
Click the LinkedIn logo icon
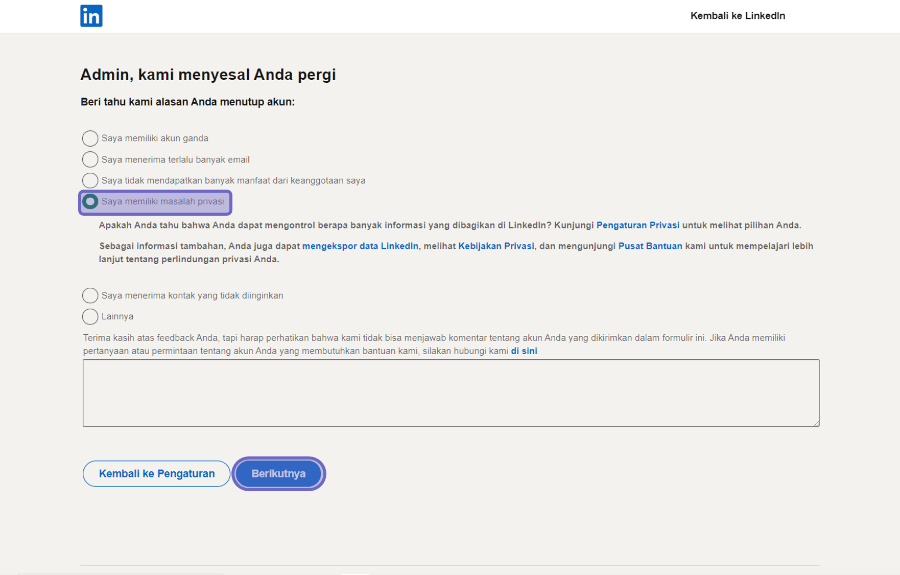[x=91, y=16]
